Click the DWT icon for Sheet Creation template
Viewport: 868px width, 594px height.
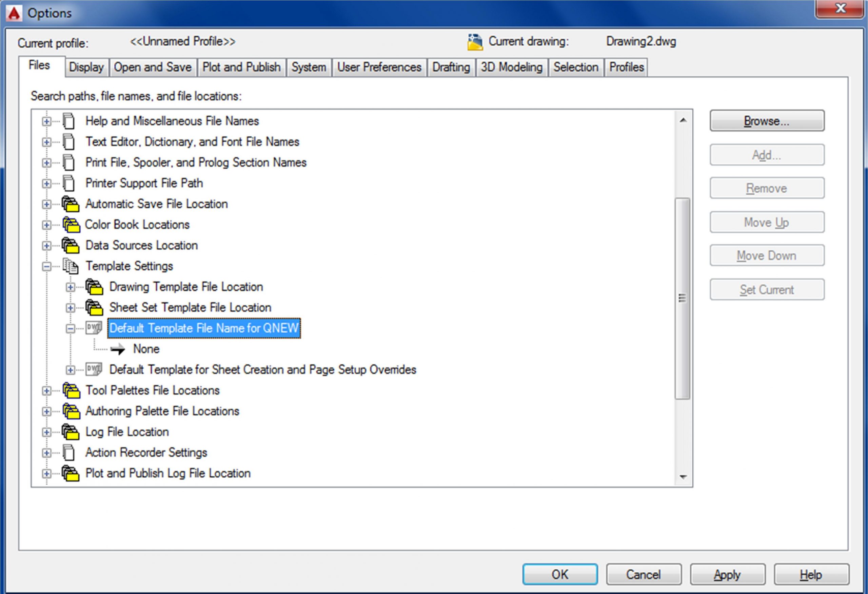pyautogui.click(x=94, y=369)
